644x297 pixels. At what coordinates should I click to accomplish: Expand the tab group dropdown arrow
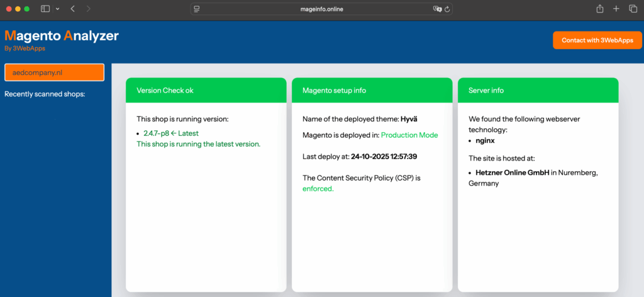[x=58, y=9]
